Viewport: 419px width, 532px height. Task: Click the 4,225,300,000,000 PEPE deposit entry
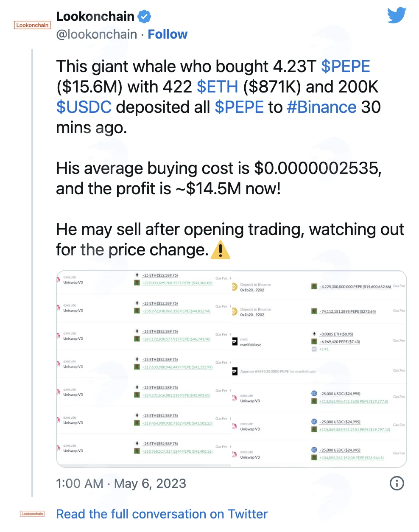355,287
